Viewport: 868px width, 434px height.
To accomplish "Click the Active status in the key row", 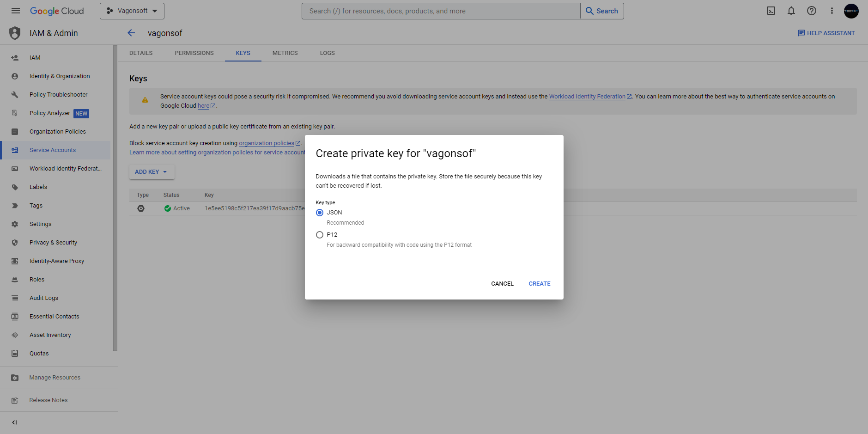I will tap(177, 208).
